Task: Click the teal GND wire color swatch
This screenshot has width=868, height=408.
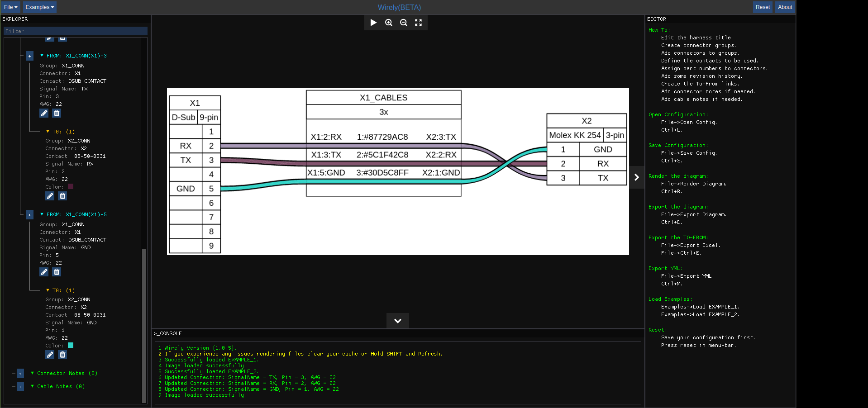Action: coord(71,345)
